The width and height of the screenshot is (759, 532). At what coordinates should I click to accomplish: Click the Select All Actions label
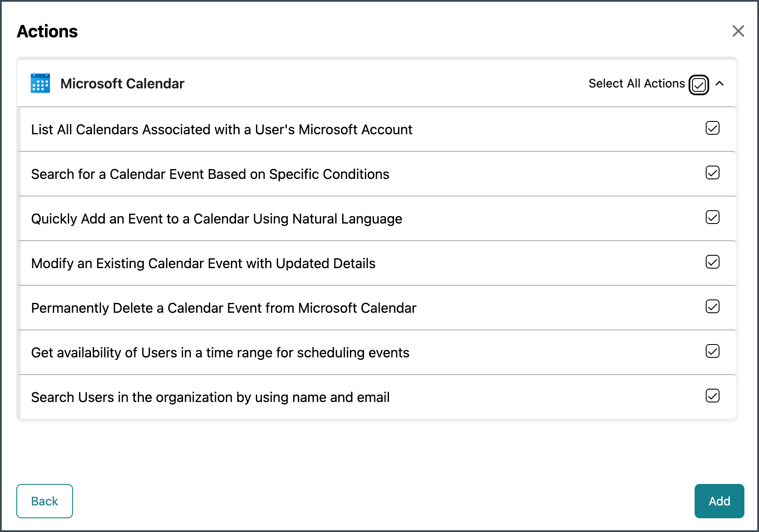tap(637, 83)
